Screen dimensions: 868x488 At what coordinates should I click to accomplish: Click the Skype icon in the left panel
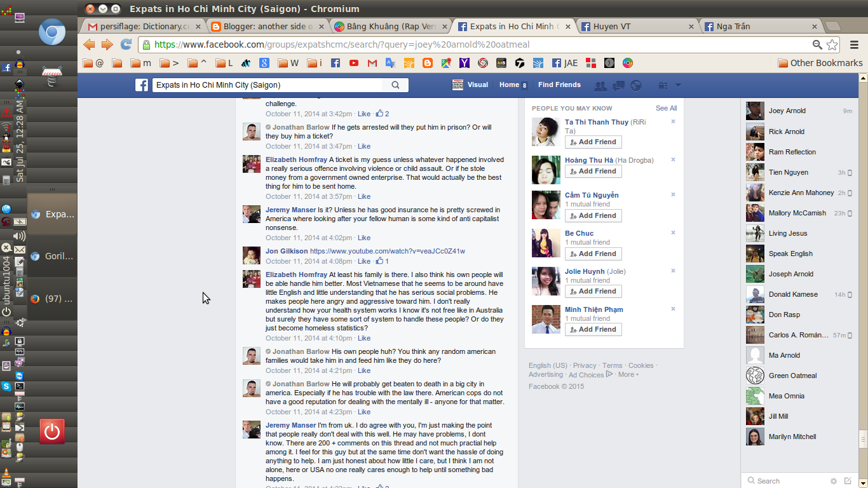tap(6, 386)
